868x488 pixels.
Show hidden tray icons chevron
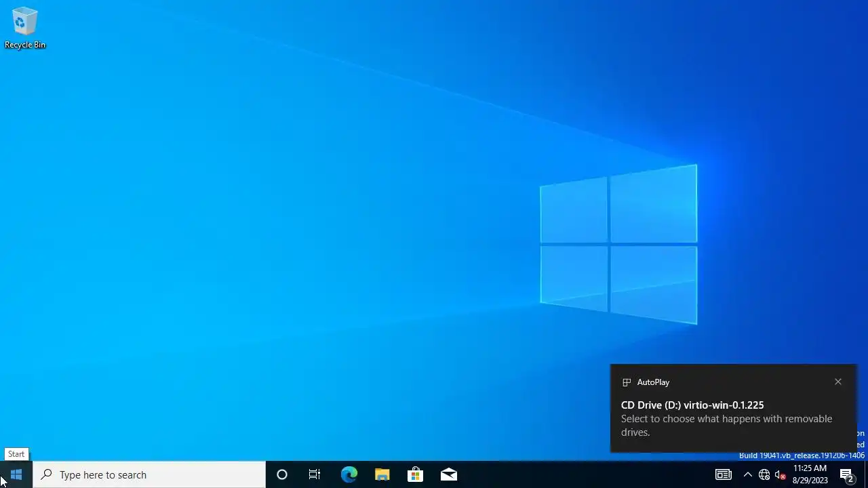pyautogui.click(x=747, y=474)
